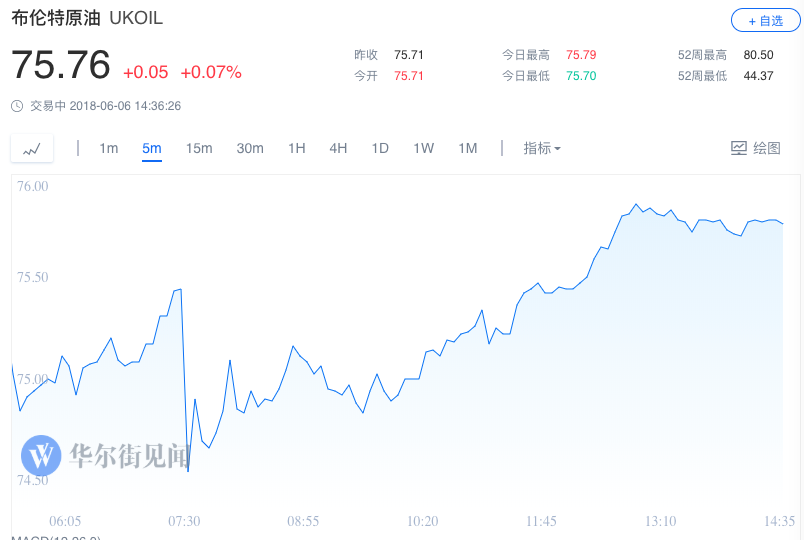Click the clock icon beside trading time

(x=17, y=106)
